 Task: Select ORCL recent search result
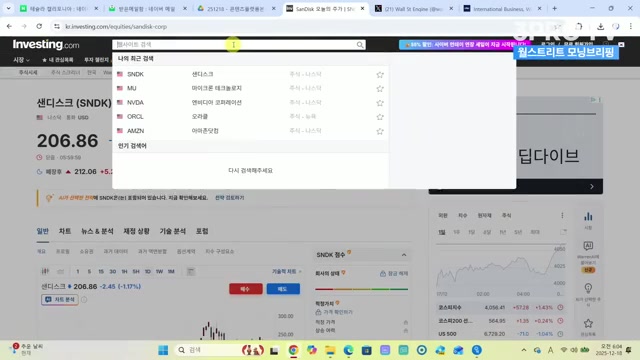(250, 117)
